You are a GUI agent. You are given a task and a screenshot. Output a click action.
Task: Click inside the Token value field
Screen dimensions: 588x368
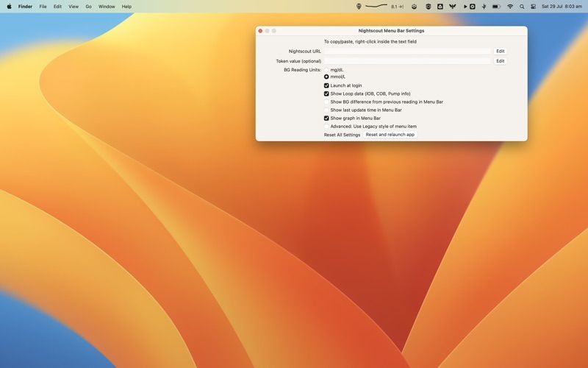407,61
